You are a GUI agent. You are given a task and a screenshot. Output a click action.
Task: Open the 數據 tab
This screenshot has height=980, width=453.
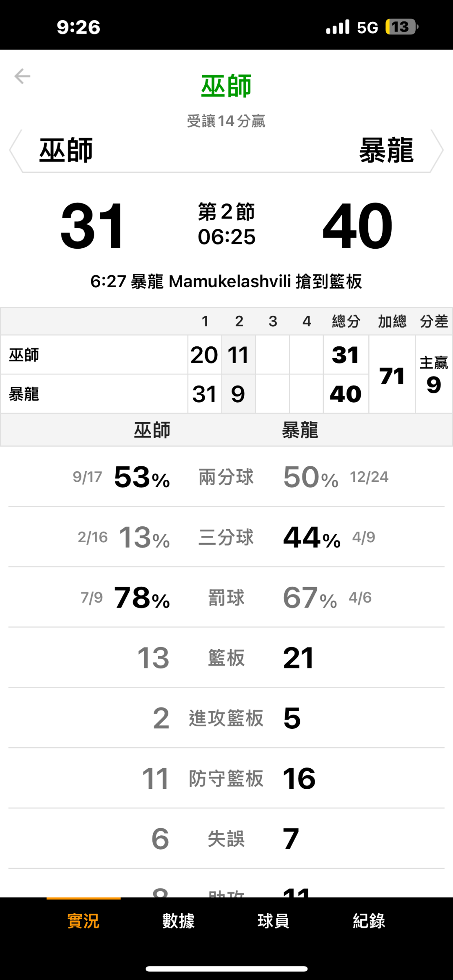(x=178, y=921)
